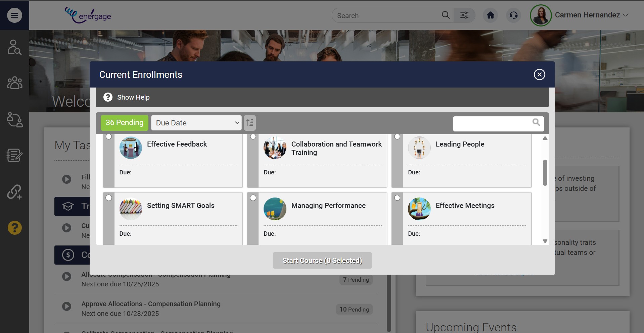Click the enrollments list scrollbar thumb
This screenshot has height=333, width=644.
tap(545, 172)
